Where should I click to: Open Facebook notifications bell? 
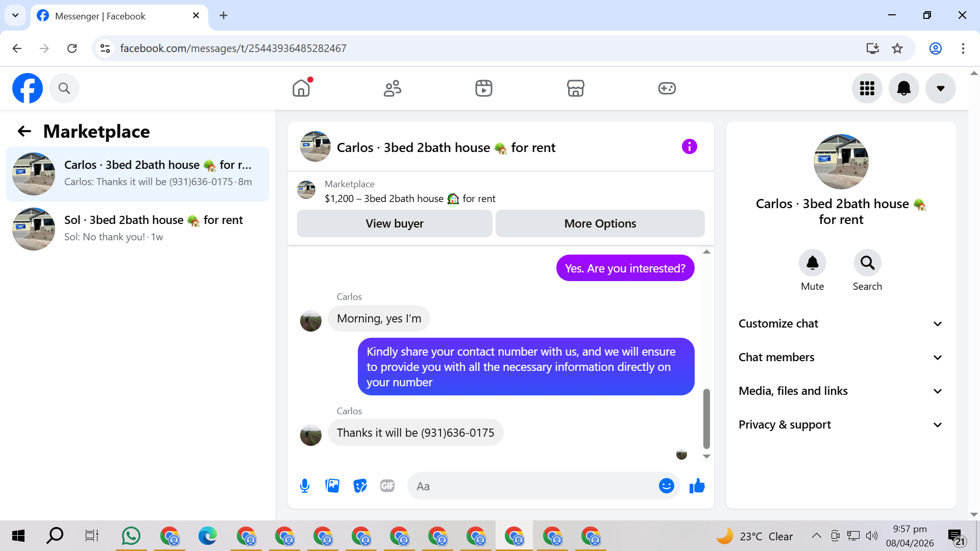[x=903, y=88]
